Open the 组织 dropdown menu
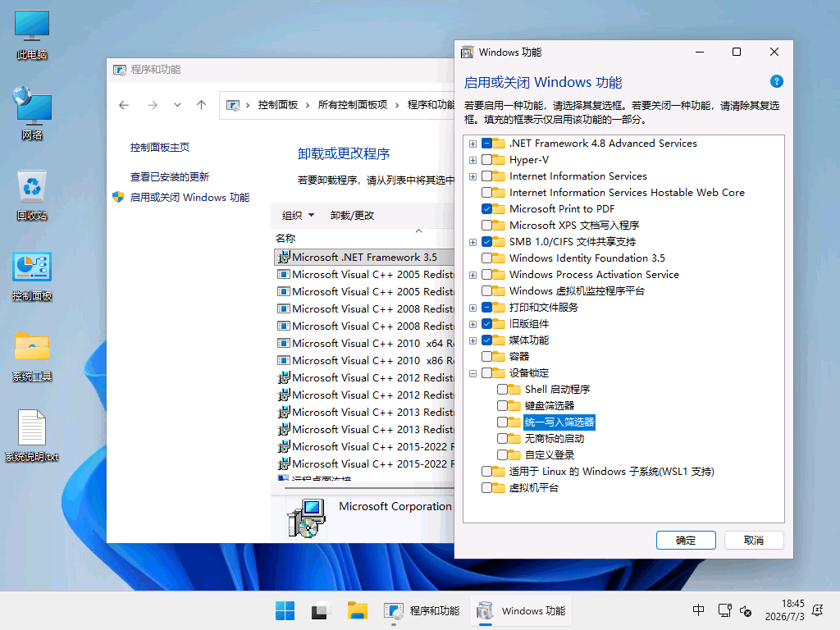840x630 pixels. coord(298,216)
